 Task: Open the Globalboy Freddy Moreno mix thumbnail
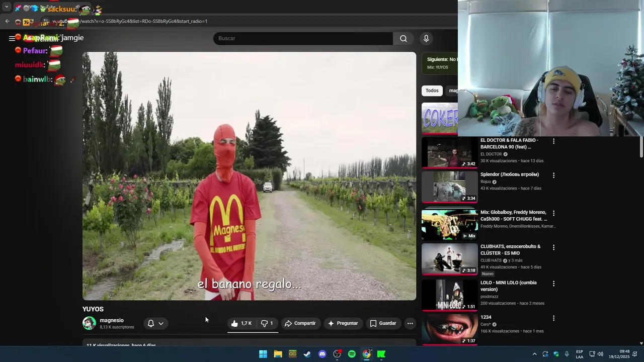449,224
